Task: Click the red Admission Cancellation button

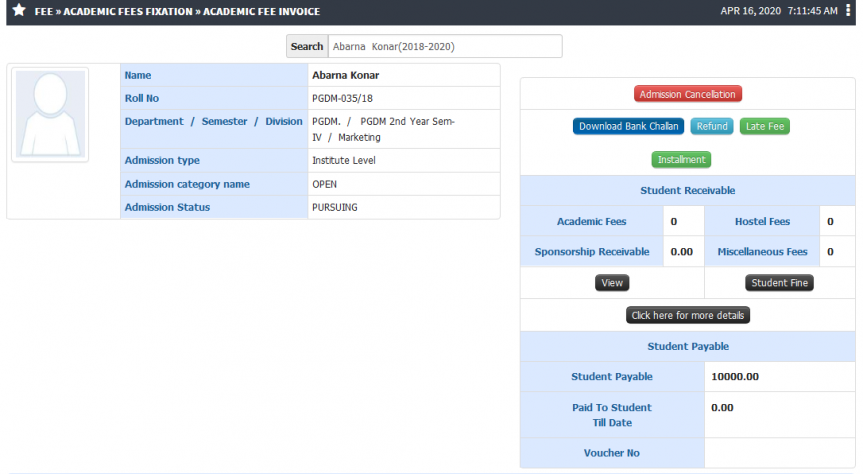Action: tap(687, 94)
